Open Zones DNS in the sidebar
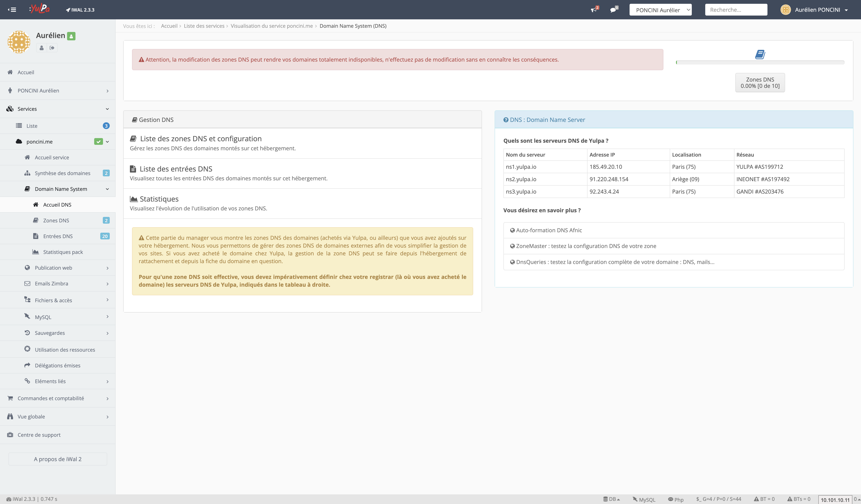This screenshot has height=504, width=861. (58, 220)
